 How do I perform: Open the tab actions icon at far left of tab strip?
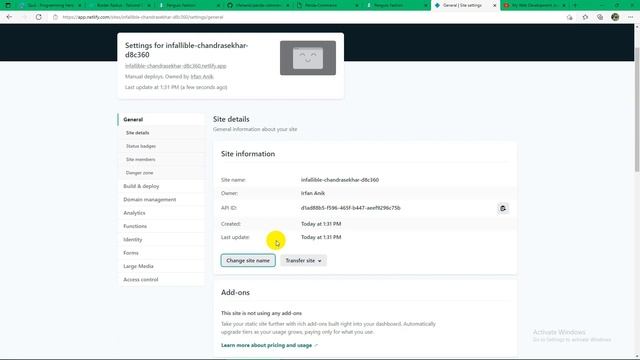click(x=8, y=5)
